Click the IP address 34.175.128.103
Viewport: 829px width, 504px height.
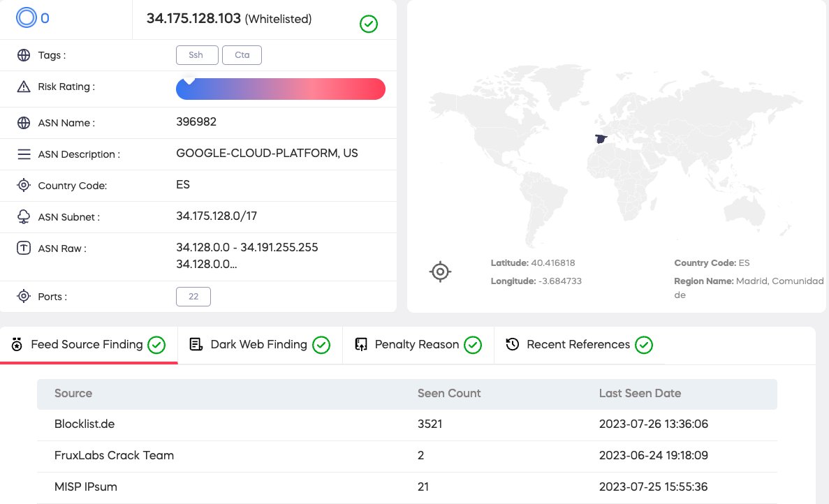193,18
